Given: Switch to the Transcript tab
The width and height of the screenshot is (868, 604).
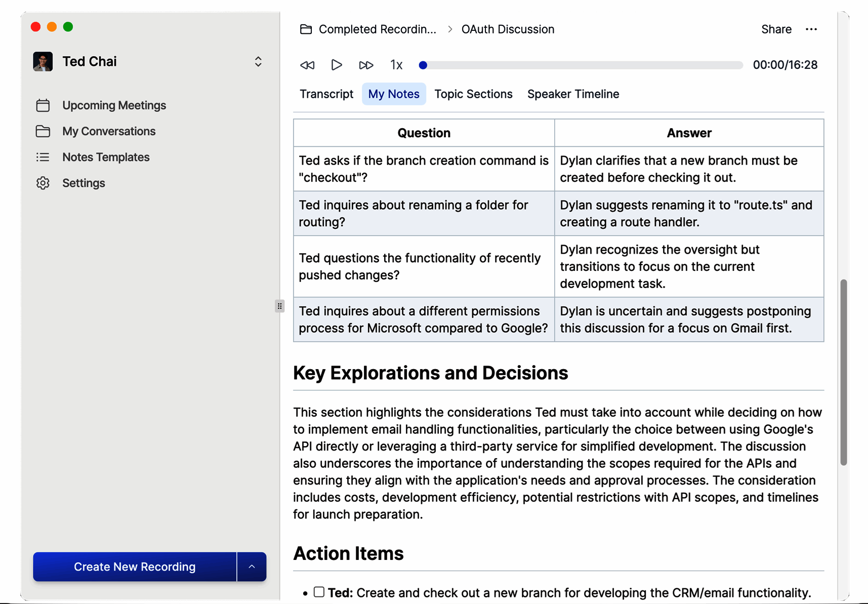Looking at the screenshot, I should pos(326,94).
